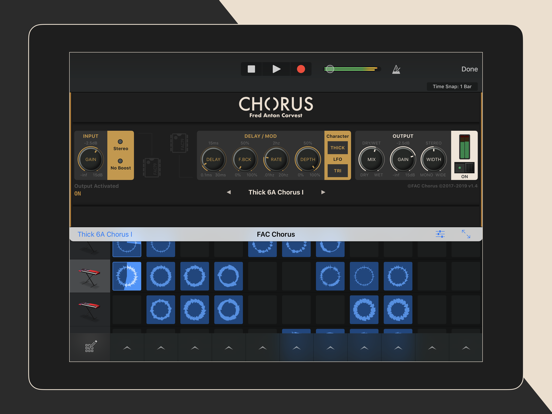Switch the output ON power toggle
552x414 pixels.
point(464,168)
